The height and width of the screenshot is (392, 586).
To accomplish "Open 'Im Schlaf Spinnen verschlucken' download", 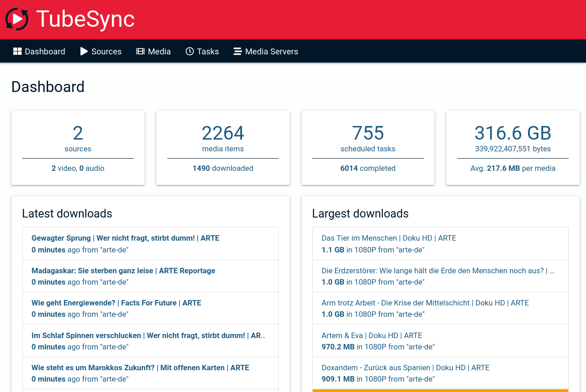I will click(150, 341).
